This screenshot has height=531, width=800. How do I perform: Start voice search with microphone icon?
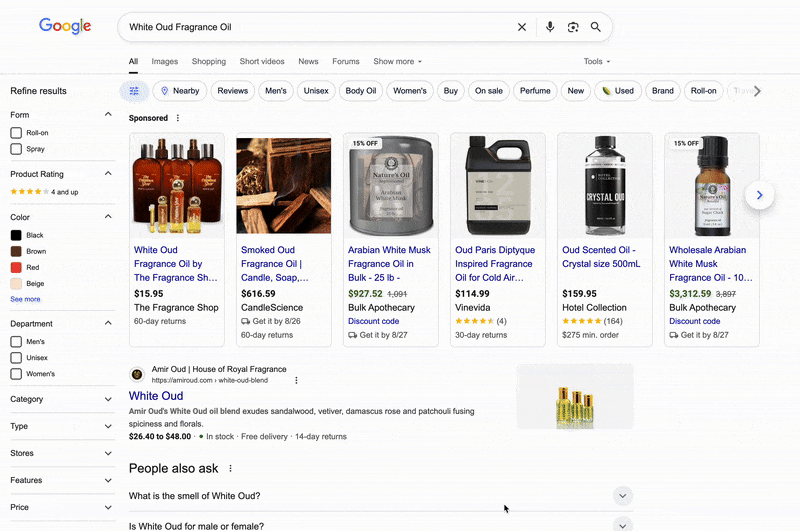[x=549, y=27]
